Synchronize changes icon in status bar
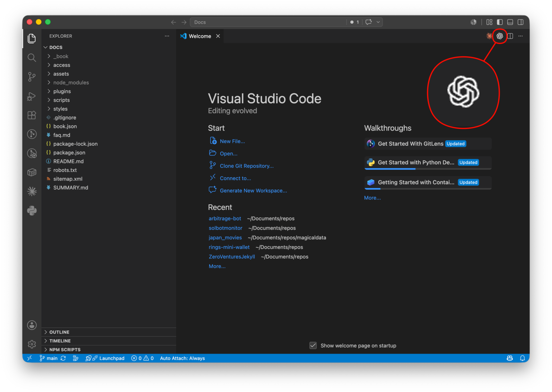The width and height of the screenshot is (552, 392). 63,358
